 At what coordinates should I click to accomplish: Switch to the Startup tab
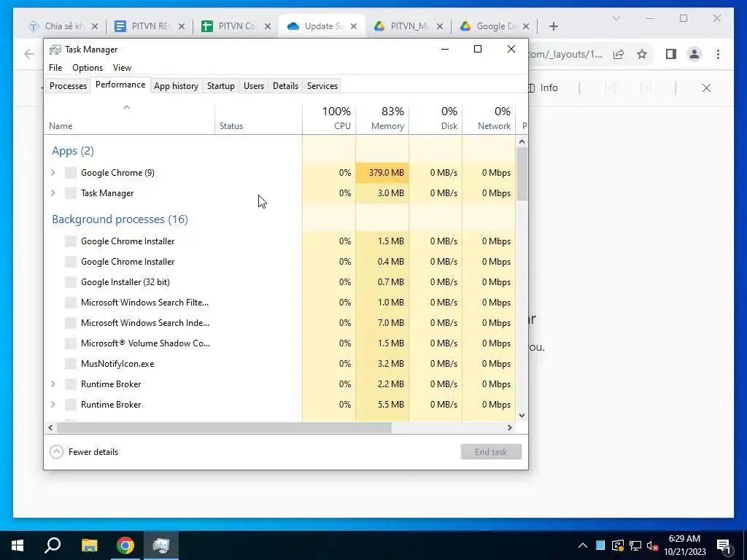220,86
